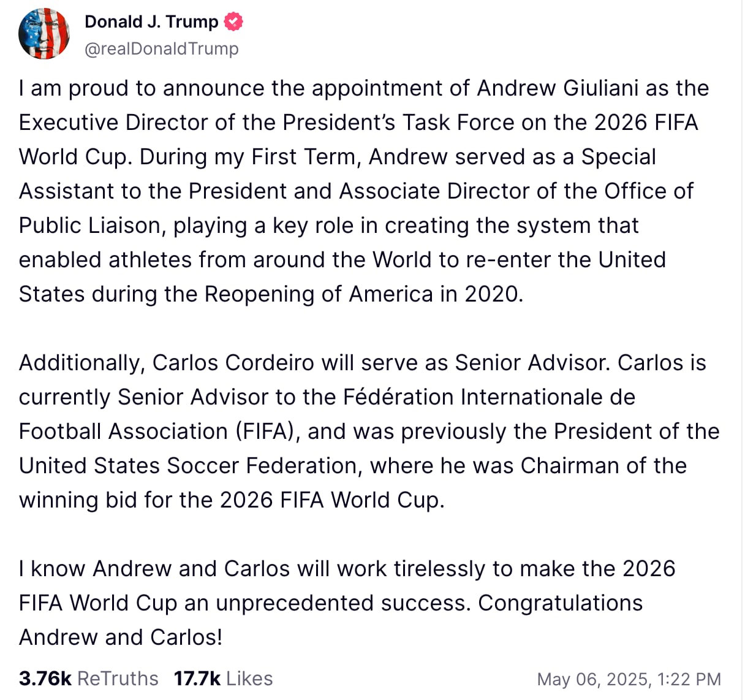745x700 pixels.
Task: Click Donald J. Trump's profile avatar
Action: tap(44, 34)
